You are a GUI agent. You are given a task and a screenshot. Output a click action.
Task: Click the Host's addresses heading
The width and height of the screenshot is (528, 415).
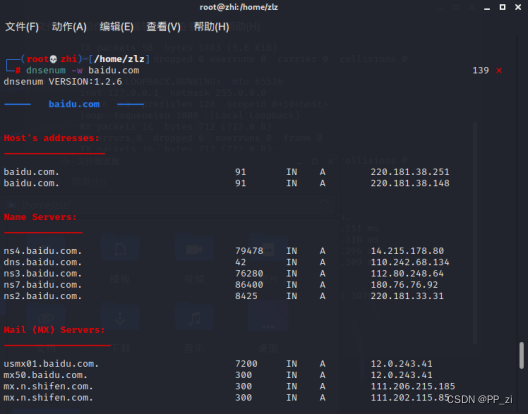(52, 138)
